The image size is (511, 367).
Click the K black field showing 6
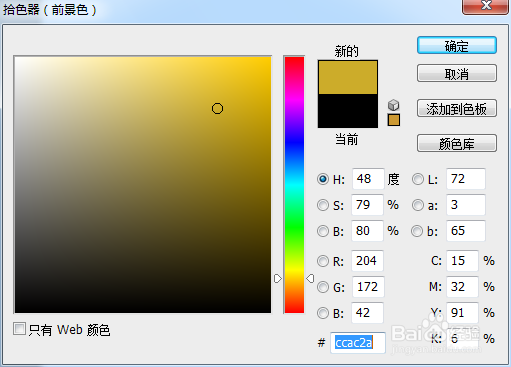point(462,339)
